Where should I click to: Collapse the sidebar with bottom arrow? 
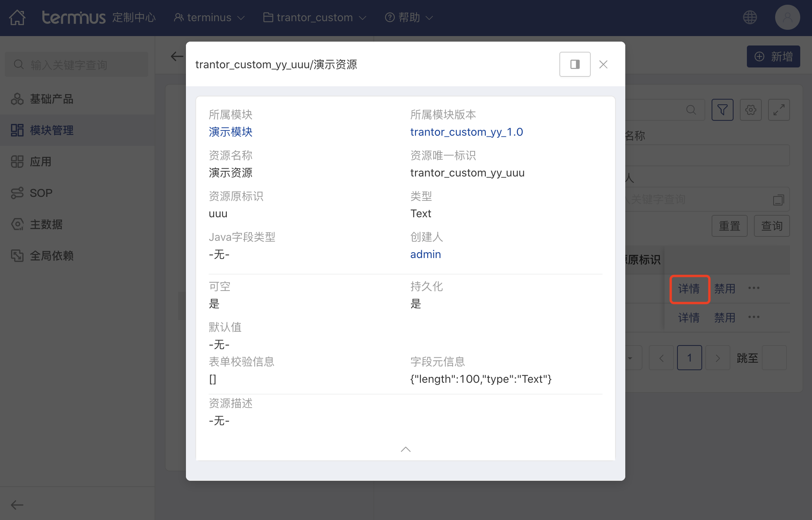pyautogui.click(x=17, y=505)
